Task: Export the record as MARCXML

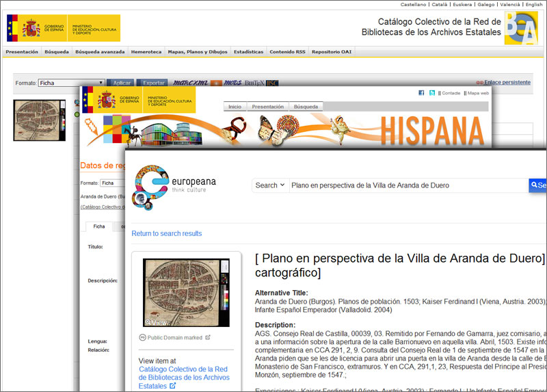Action: pos(191,83)
